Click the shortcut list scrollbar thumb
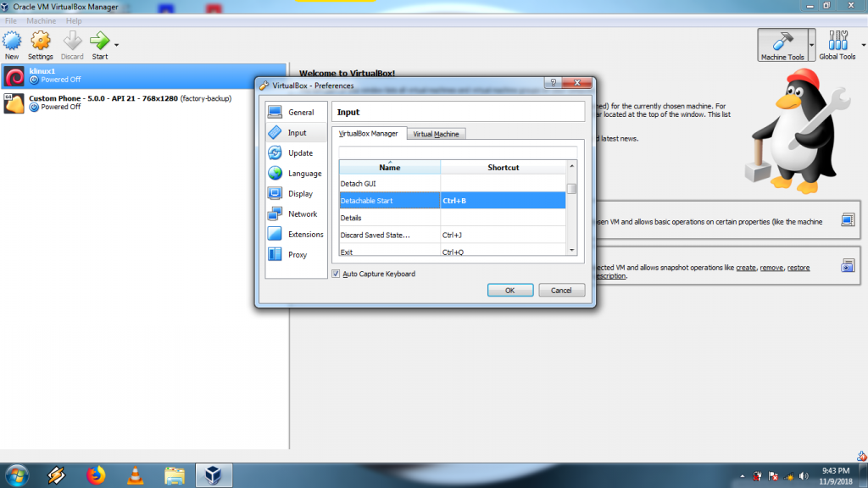This screenshot has height=488, width=868. [x=572, y=189]
